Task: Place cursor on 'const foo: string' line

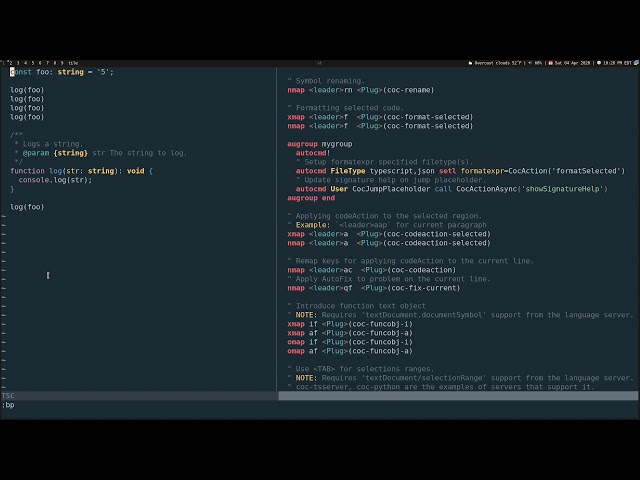Action: click(x=62, y=72)
